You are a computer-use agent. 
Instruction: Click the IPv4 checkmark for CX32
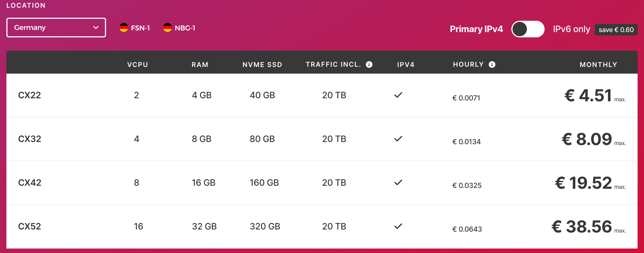coord(398,139)
